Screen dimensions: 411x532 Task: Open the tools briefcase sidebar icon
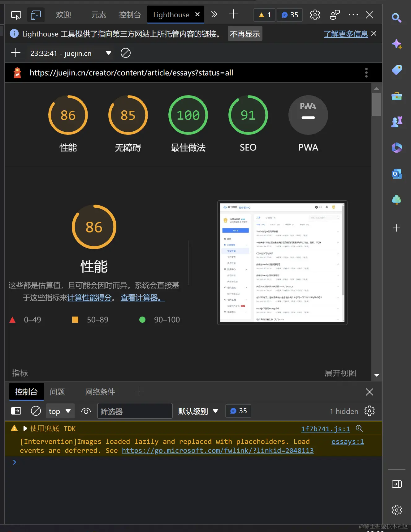[397, 96]
